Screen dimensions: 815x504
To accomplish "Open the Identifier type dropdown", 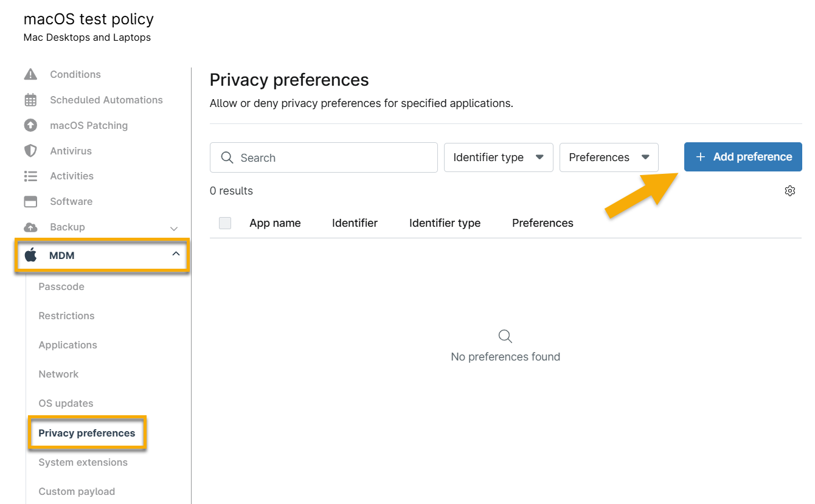I will pos(498,157).
